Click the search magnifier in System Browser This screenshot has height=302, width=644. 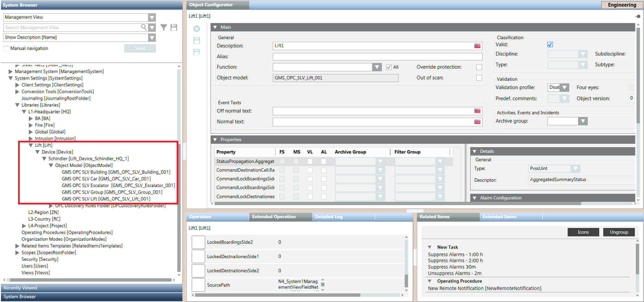point(144,28)
